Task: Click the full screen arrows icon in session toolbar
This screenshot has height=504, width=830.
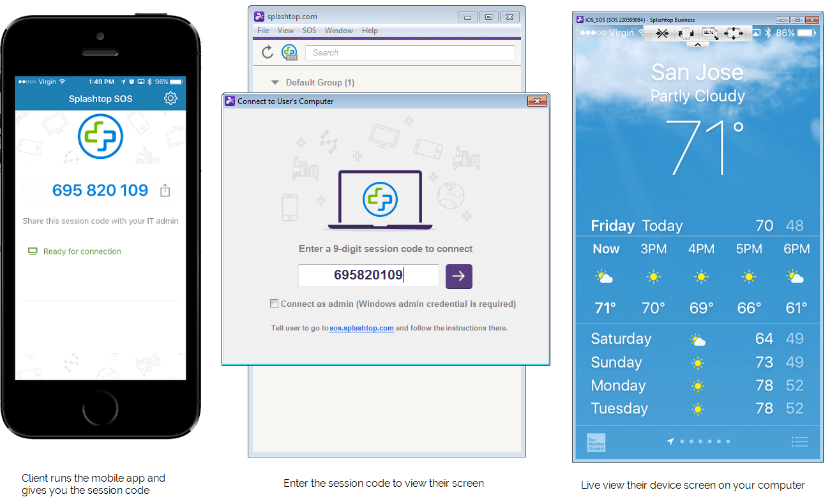Action: [733, 33]
